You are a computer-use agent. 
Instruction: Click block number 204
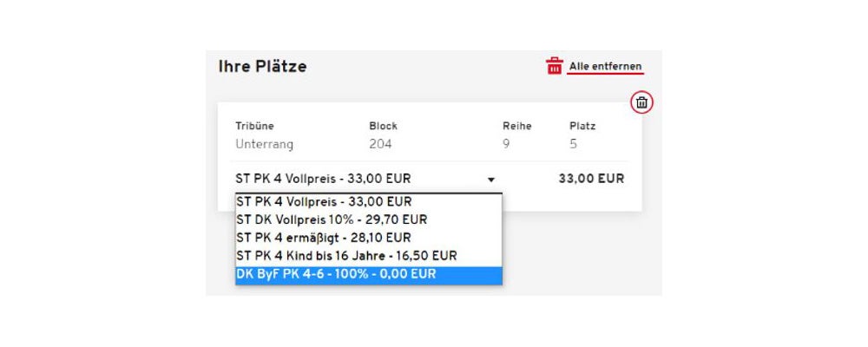point(380,145)
